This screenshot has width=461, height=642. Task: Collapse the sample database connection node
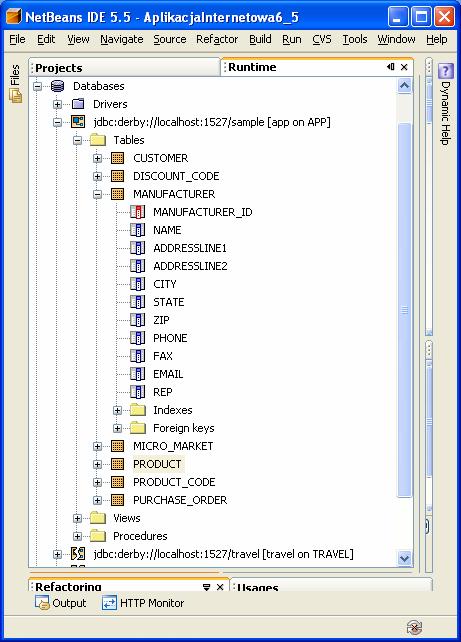point(57,122)
